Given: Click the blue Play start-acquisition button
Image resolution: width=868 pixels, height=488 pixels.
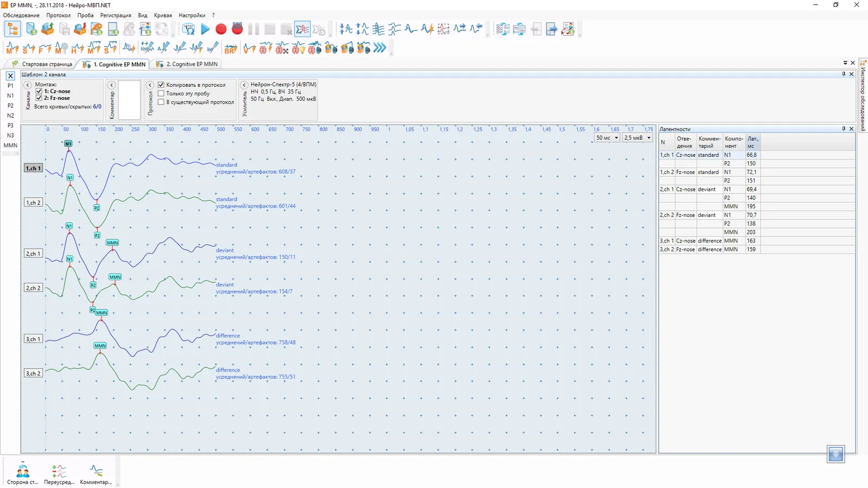Looking at the screenshot, I should click(x=205, y=29).
